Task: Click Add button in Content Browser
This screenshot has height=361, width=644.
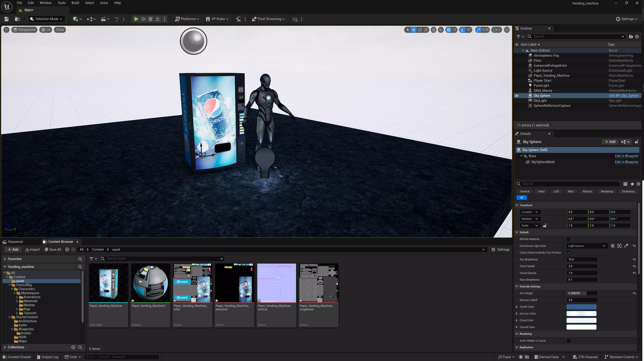Action: coord(13,249)
